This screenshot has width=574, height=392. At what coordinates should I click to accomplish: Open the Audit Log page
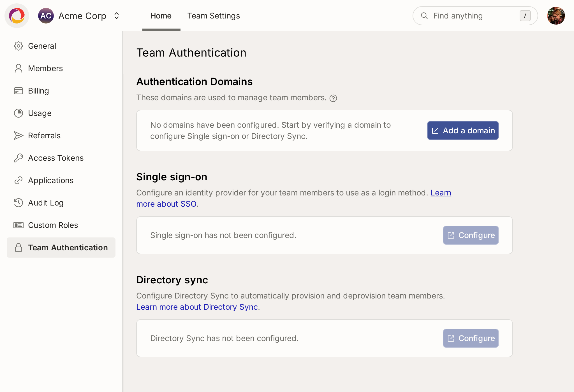(x=61, y=203)
